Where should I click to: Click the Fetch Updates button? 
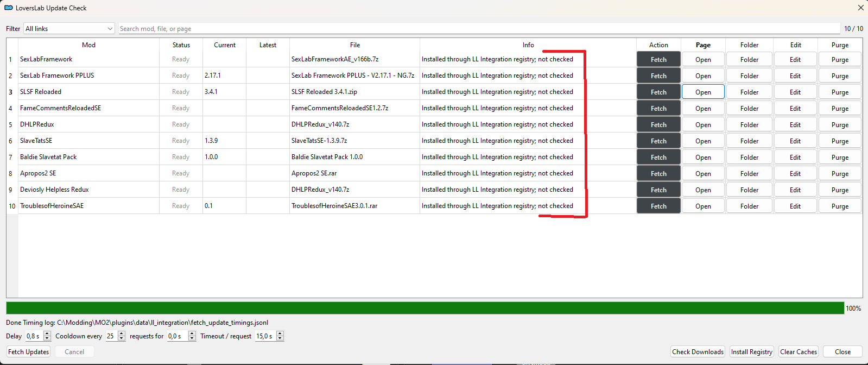point(28,352)
